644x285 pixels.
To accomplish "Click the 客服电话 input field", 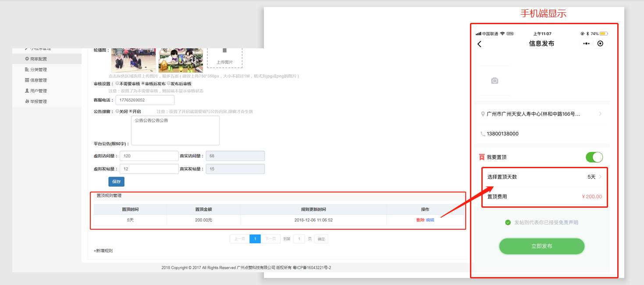I will (x=145, y=100).
